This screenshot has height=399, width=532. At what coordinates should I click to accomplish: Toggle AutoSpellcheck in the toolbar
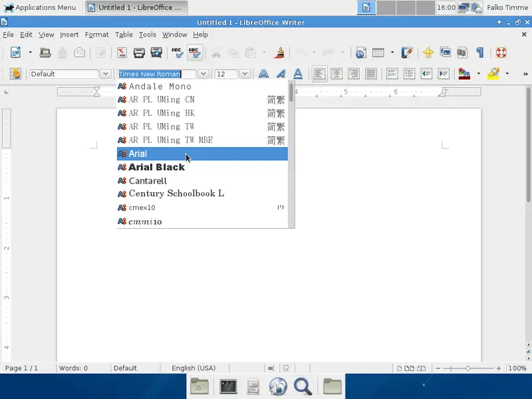tap(195, 53)
